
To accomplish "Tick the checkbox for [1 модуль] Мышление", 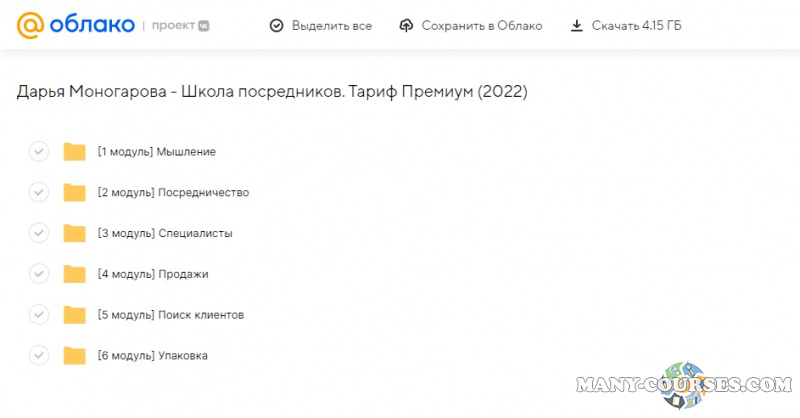I will tap(39, 152).
